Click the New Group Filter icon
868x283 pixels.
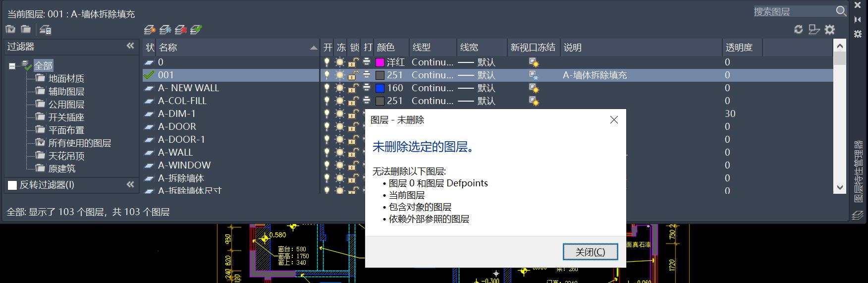(26, 29)
